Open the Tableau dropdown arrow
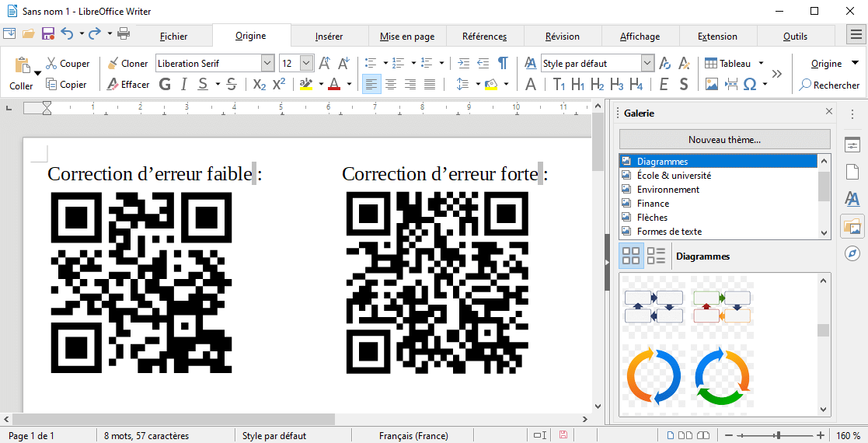This screenshot has height=443, width=868. coord(762,63)
